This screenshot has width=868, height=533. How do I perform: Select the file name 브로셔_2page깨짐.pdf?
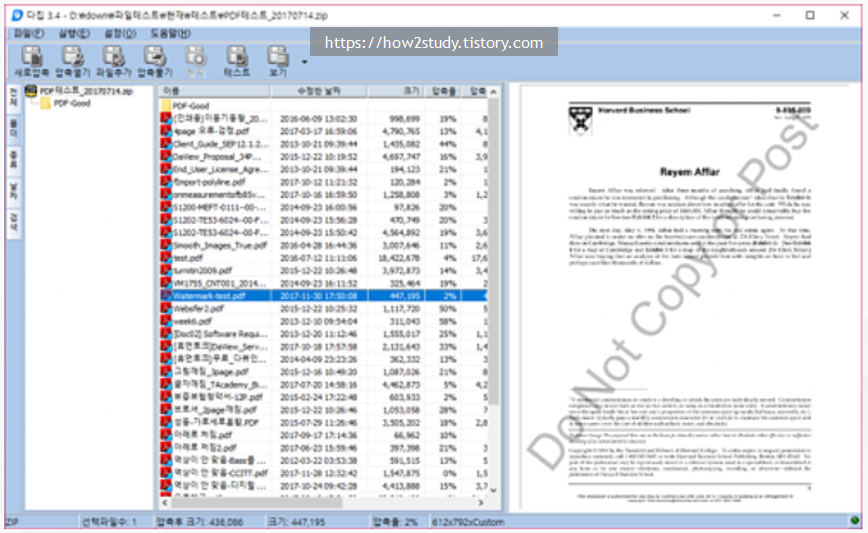click(x=215, y=410)
